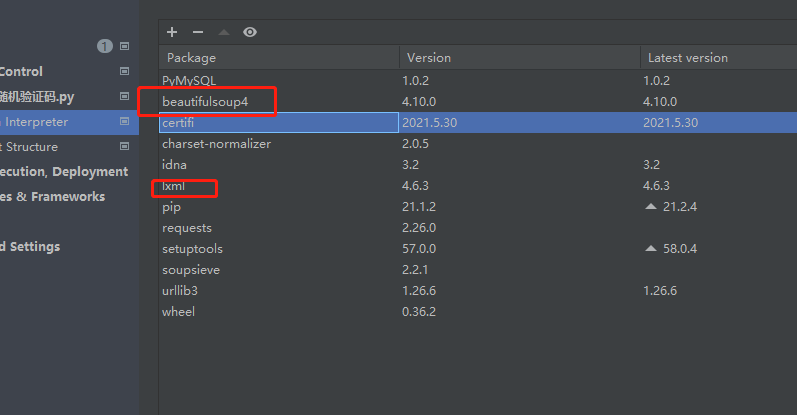The image size is (797, 415).
Task: Click the project icon beside Control
Action: pyautogui.click(x=124, y=71)
